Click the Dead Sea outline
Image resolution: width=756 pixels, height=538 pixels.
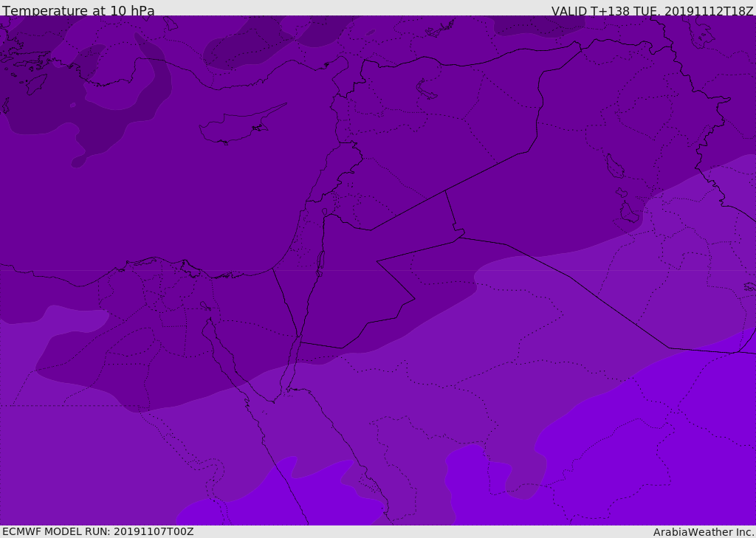[320, 263]
